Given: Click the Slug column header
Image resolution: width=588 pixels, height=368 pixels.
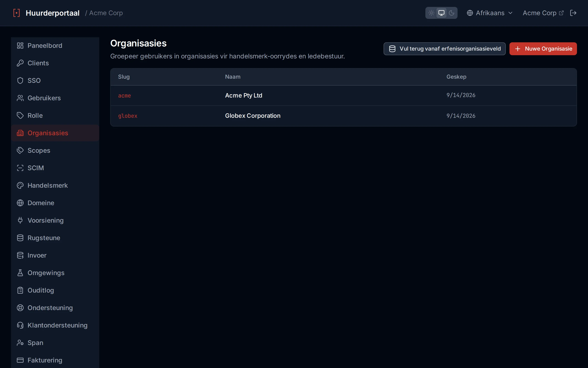Looking at the screenshot, I should pos(124,77).
